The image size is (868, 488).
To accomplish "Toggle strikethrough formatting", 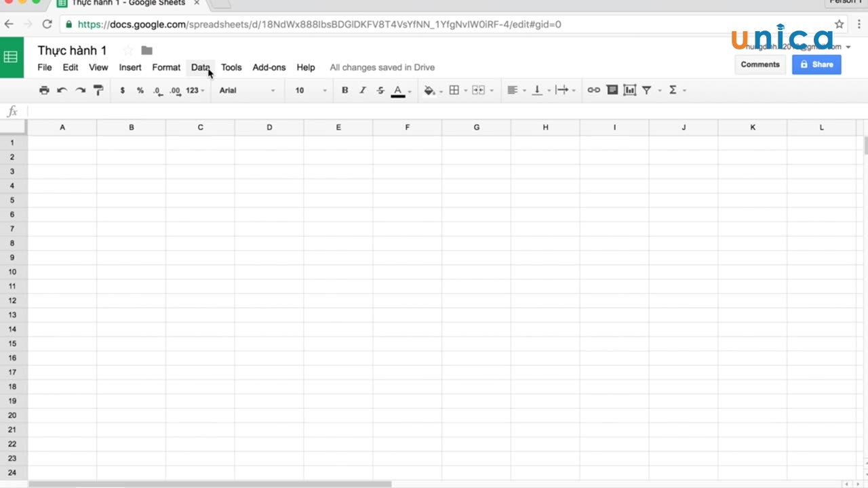I will (380, 90).
